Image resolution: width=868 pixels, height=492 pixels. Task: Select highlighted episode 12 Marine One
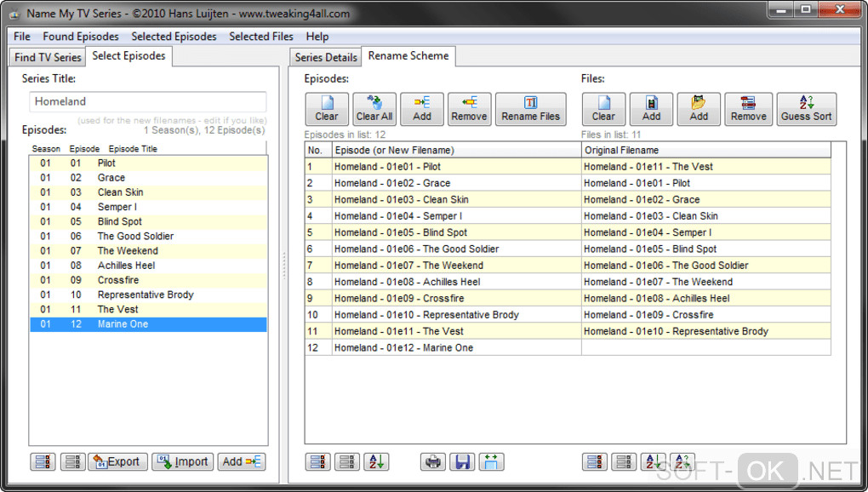tap(148, 324)
